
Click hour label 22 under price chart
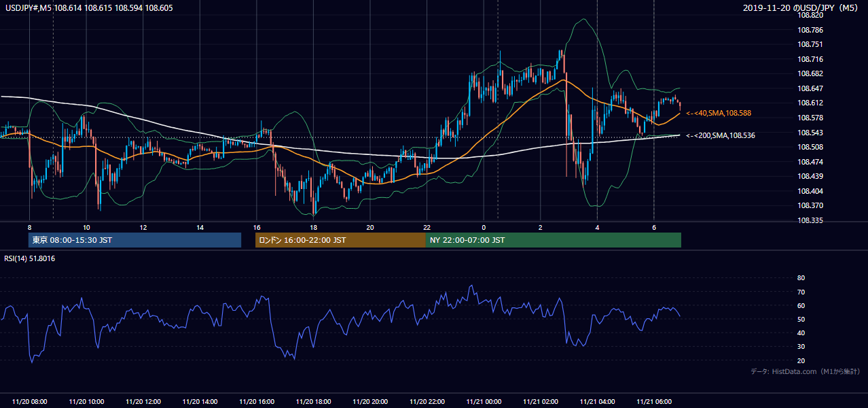tap(427, 227)
